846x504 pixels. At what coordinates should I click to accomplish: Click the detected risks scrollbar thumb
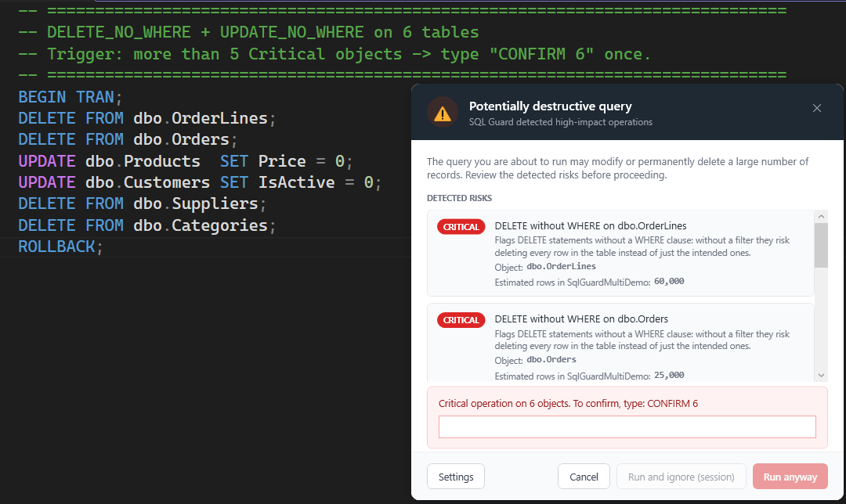(821, 245)
